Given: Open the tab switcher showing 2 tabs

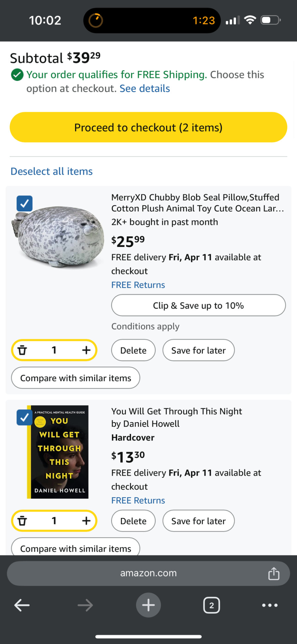Looking at the screenshot, I should tap(211, 605).
